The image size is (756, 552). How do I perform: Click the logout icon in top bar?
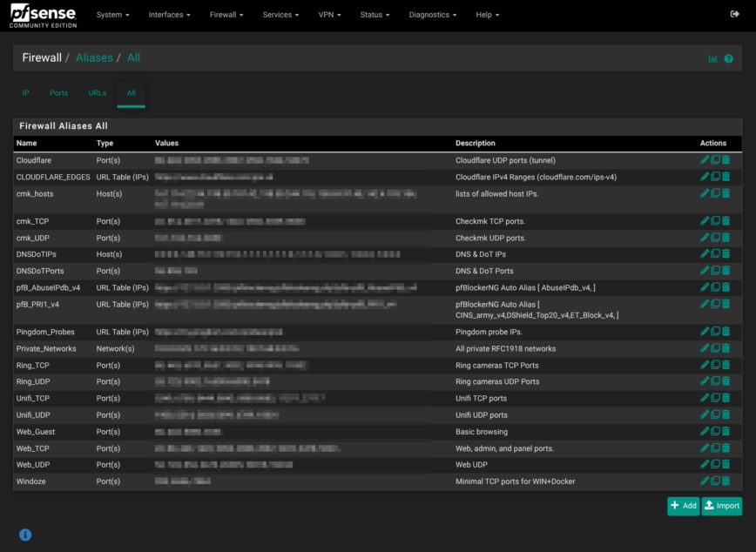click(x=735, y=15)
